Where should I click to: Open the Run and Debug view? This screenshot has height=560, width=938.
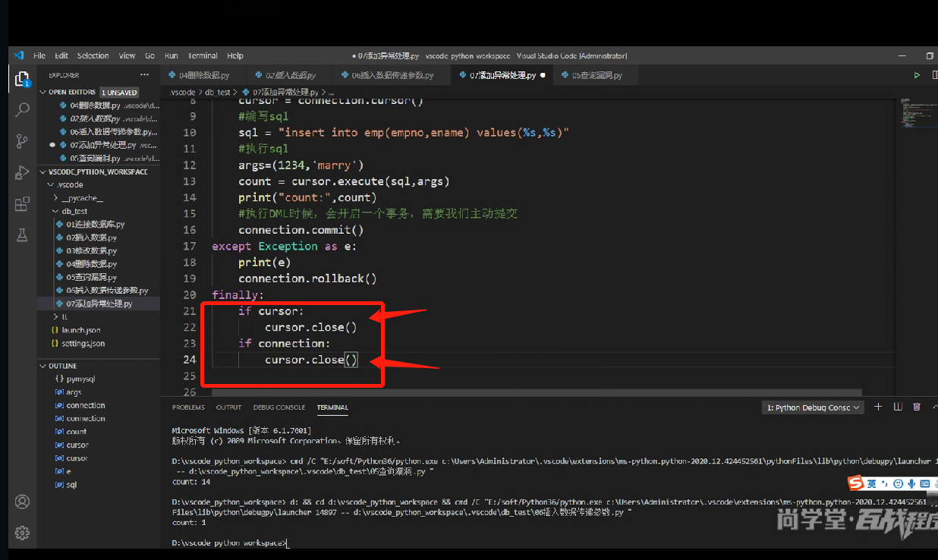22,173
